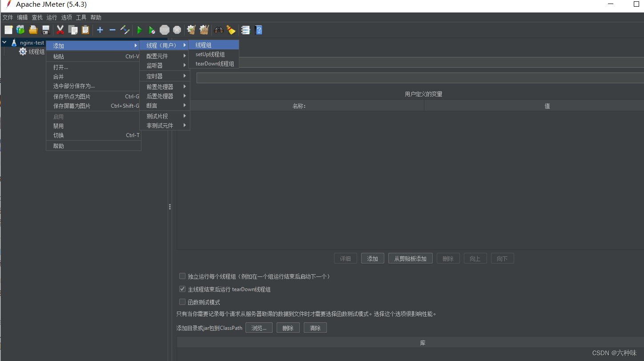Expand the 配置元件 submenu
644x361 pixels.
tap(165, 56)
